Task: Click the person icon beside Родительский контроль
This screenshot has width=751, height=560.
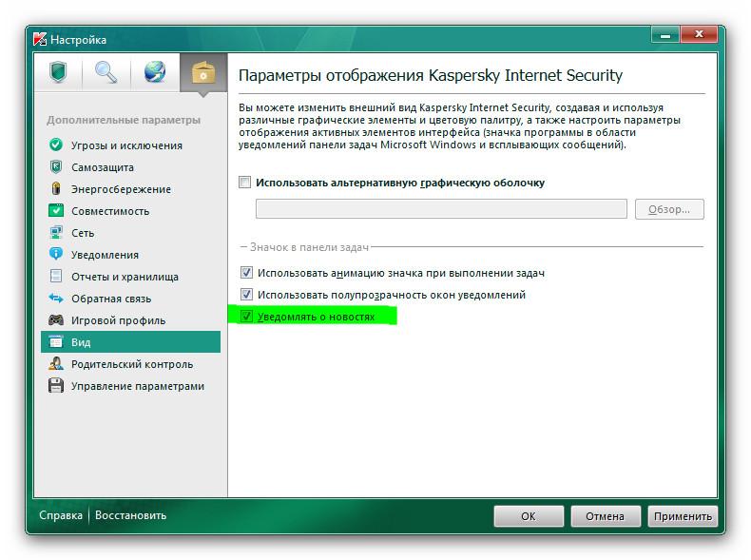Action: click(56, 363)
